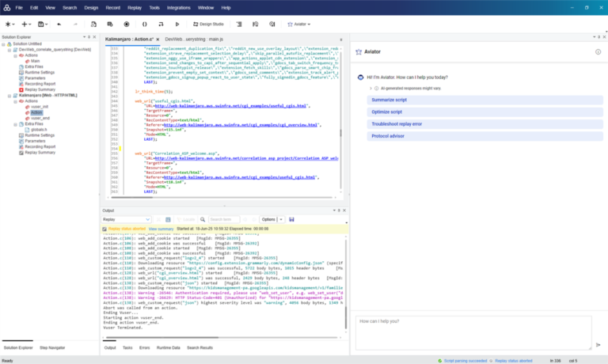Open the Options dropdown arrow

click(281, 219)
